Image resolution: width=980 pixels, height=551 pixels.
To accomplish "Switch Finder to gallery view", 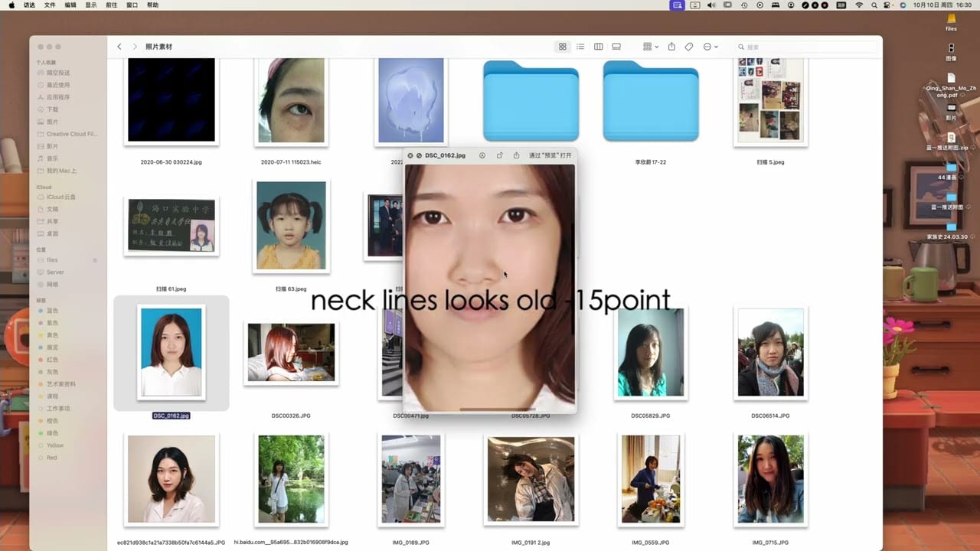I will click(616, 47).
